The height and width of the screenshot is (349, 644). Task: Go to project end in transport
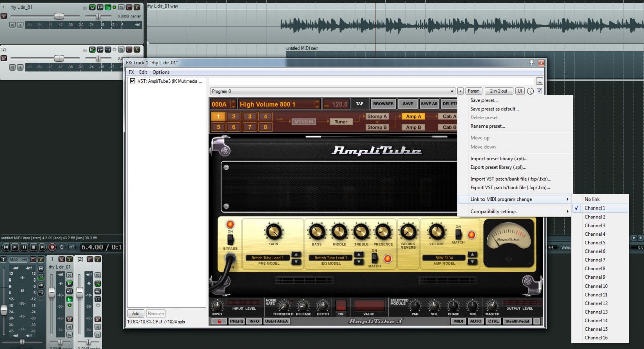coord(43,247)
